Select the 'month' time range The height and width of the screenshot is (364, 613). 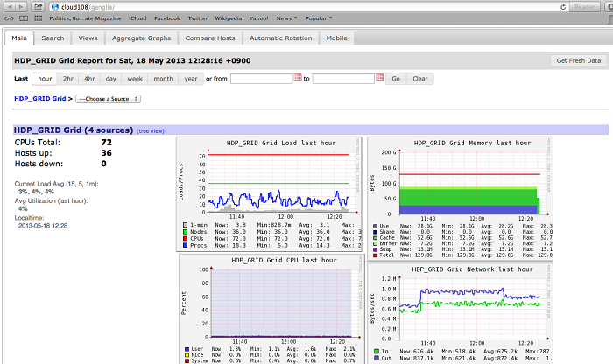[163, 79]
